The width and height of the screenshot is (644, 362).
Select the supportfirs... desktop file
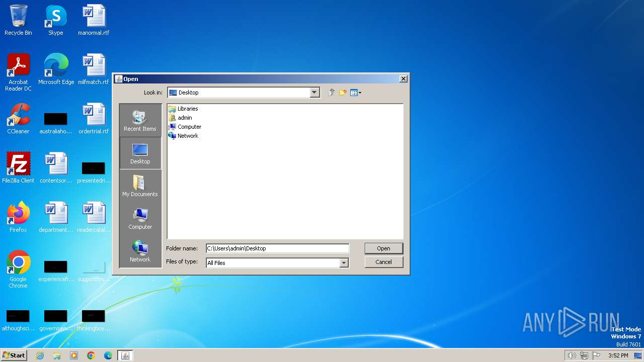(x=94, y=270)
